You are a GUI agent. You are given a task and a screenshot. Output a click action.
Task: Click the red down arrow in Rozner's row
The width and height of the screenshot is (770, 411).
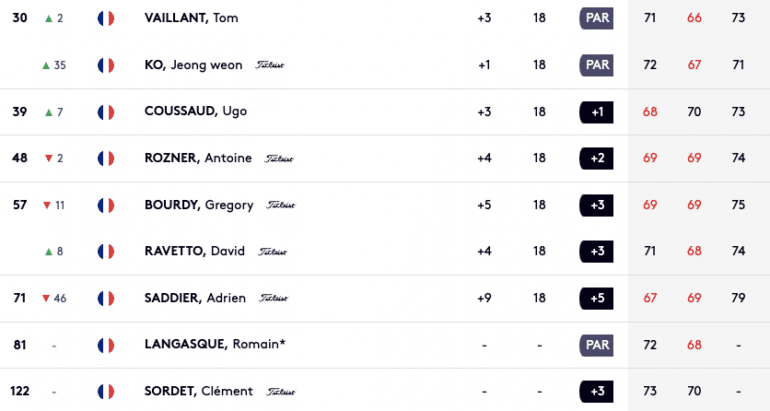(x=49, y=158)
